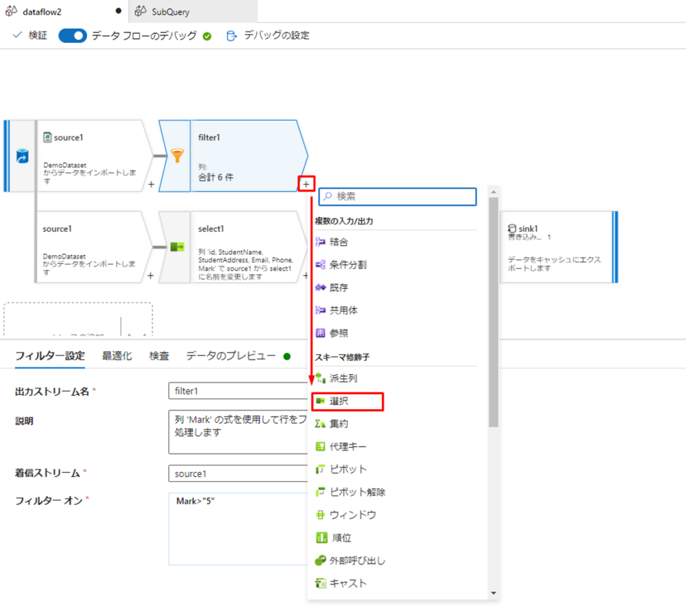The width and height of the screenshot is (686, 616).
Task: Click in the 検索 search box
Action: coord(397,197)
